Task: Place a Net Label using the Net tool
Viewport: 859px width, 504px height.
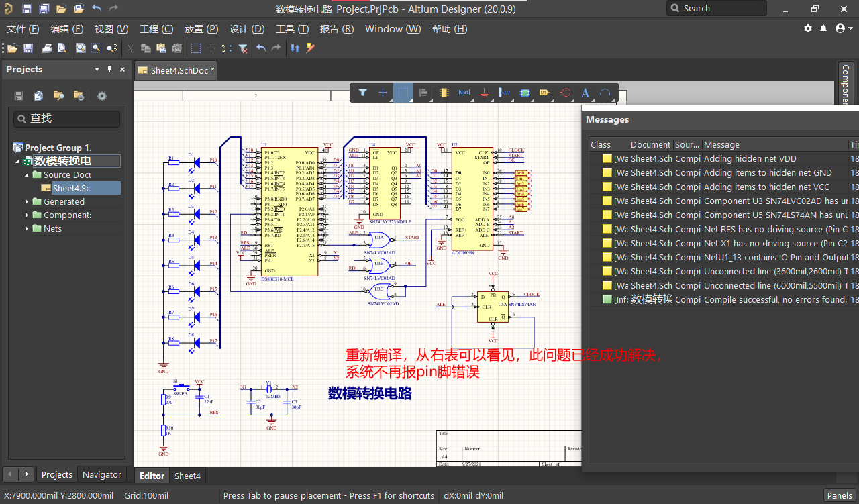Action: 463,93
